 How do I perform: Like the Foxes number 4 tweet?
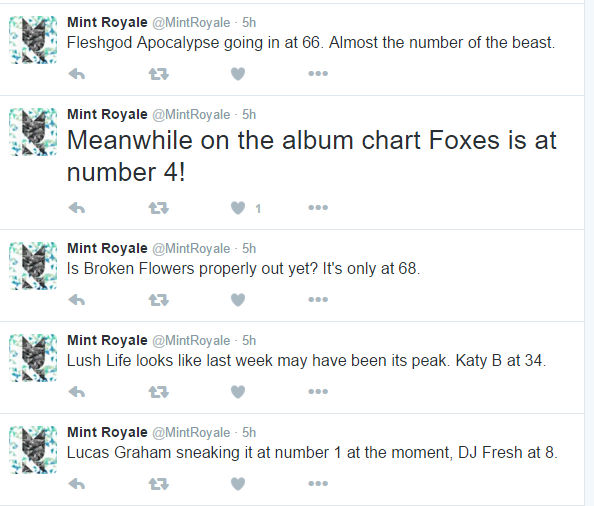click(238, 208)
